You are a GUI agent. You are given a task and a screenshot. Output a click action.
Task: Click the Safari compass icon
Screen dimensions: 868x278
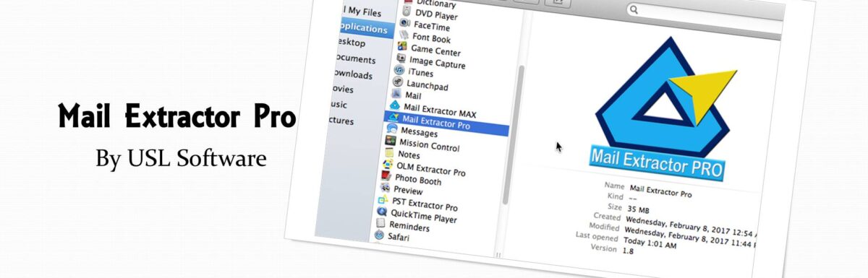379,235
